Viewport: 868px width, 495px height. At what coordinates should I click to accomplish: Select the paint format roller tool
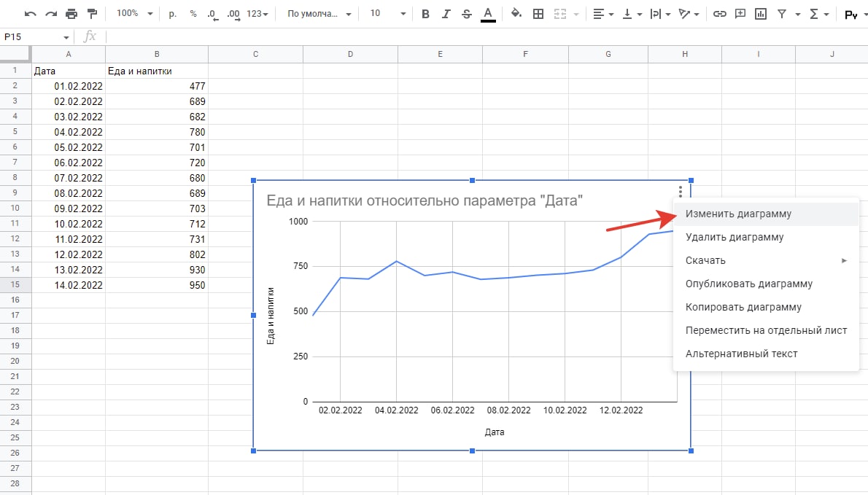click(x=92, y=14)
